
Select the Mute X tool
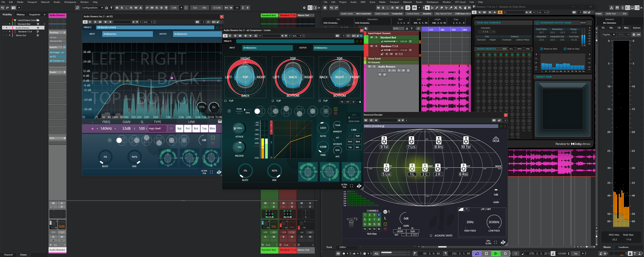[456, 8]
